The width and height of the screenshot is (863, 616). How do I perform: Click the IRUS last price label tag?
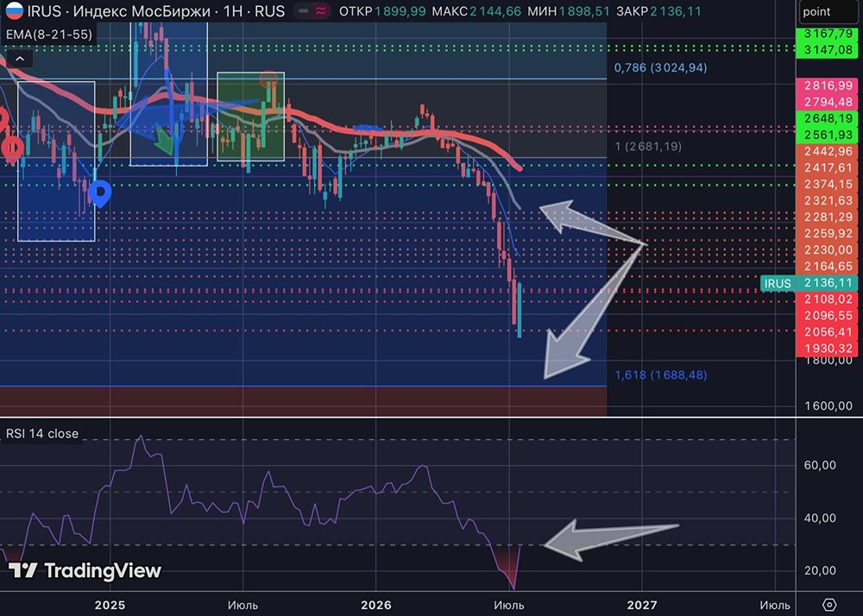tap(778, 283)
